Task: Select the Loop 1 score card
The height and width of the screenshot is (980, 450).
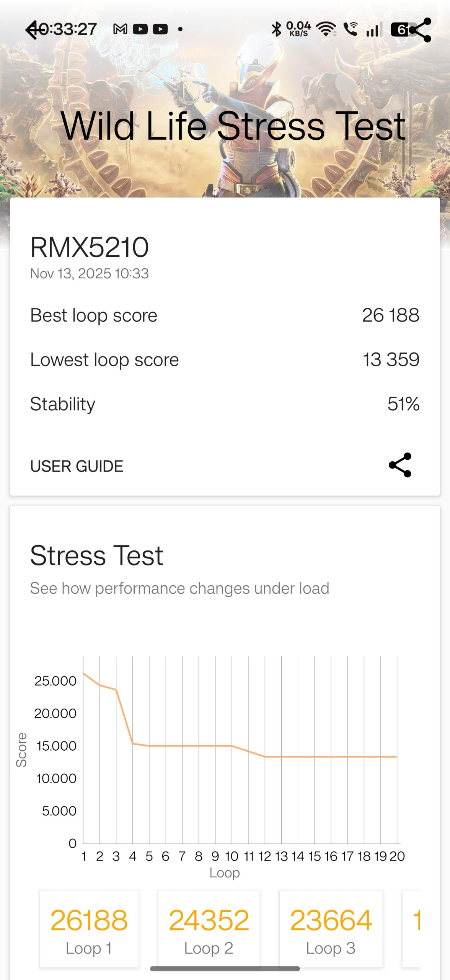Action: (89, 929)
